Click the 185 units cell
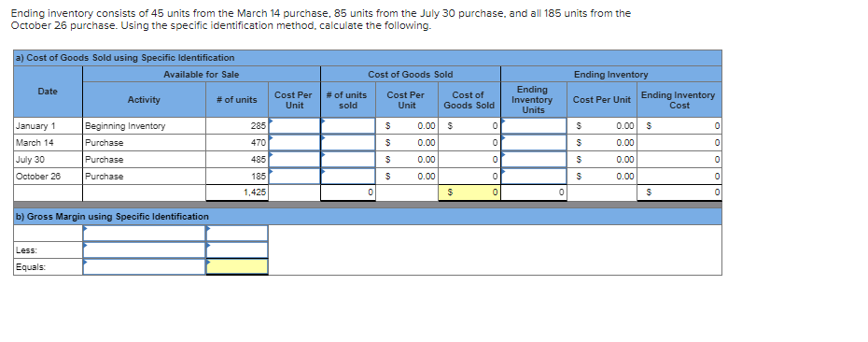Image resolution: width=868 pixels, height=342 pixels. tap(237, 177)
